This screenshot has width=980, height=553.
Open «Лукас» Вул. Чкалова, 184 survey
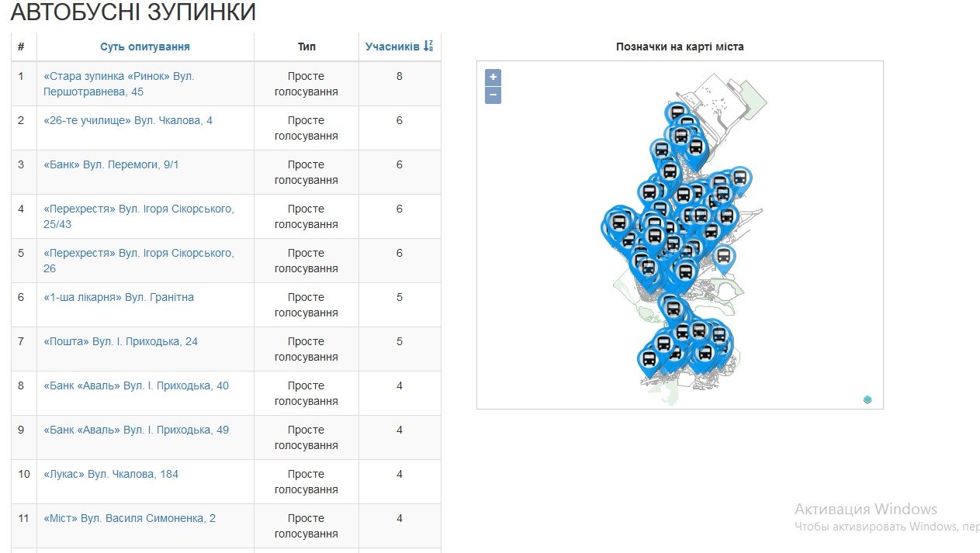click(111, 474)
